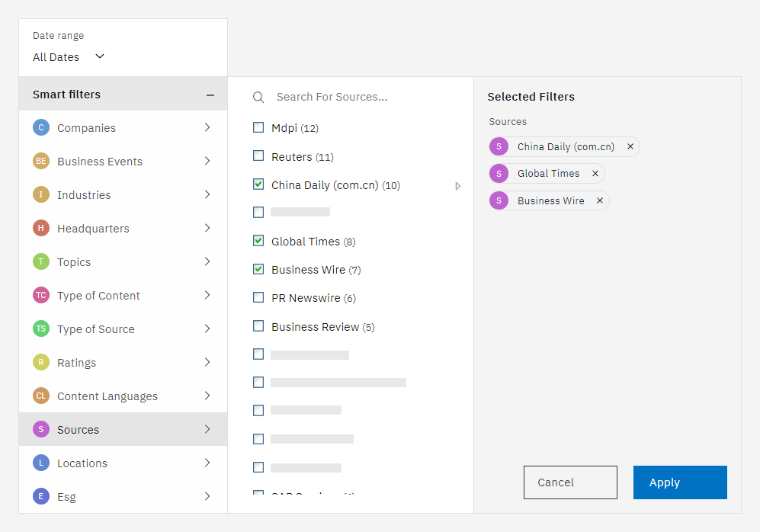760x532 pixels.
Task: Expand the Companies filter chevron
Action: (207, 127)
